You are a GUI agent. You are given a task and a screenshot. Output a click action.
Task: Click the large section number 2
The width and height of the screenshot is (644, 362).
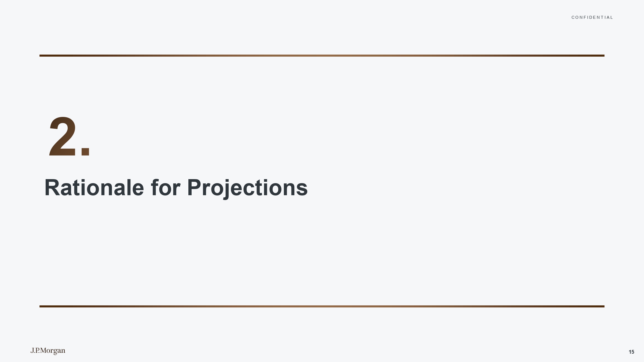63,137
